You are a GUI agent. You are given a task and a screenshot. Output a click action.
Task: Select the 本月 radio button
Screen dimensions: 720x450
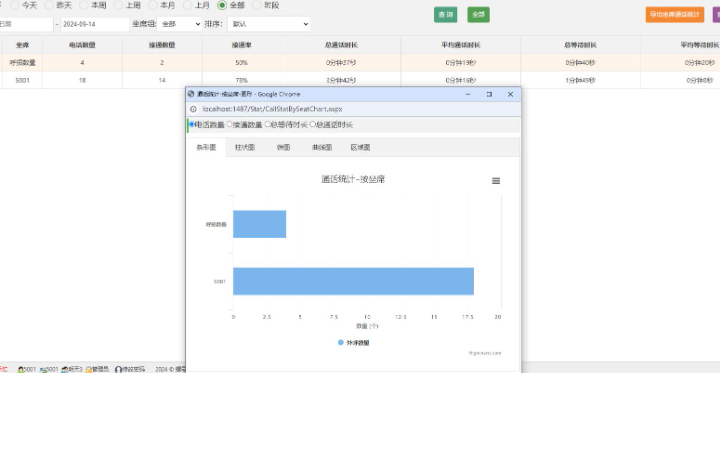(x=152, y=5)
